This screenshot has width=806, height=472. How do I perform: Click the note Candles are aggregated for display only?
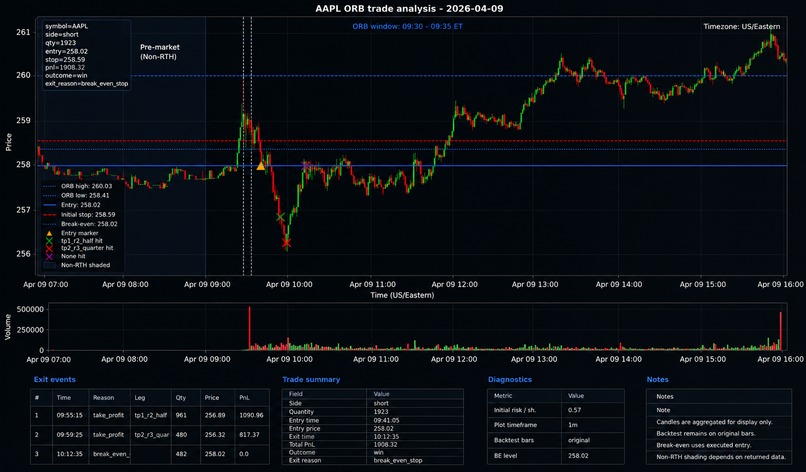715,422
